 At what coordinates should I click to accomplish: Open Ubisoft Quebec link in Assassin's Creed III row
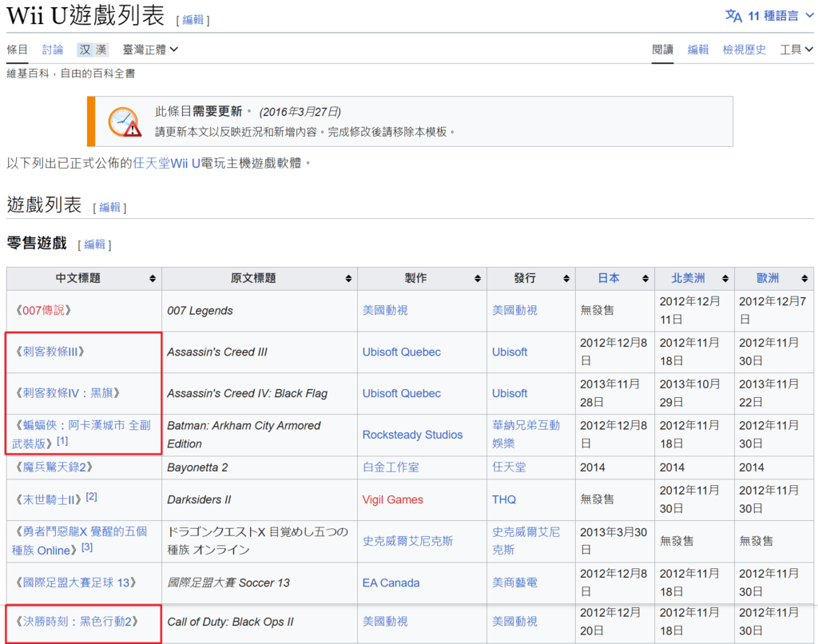[402, 352]
